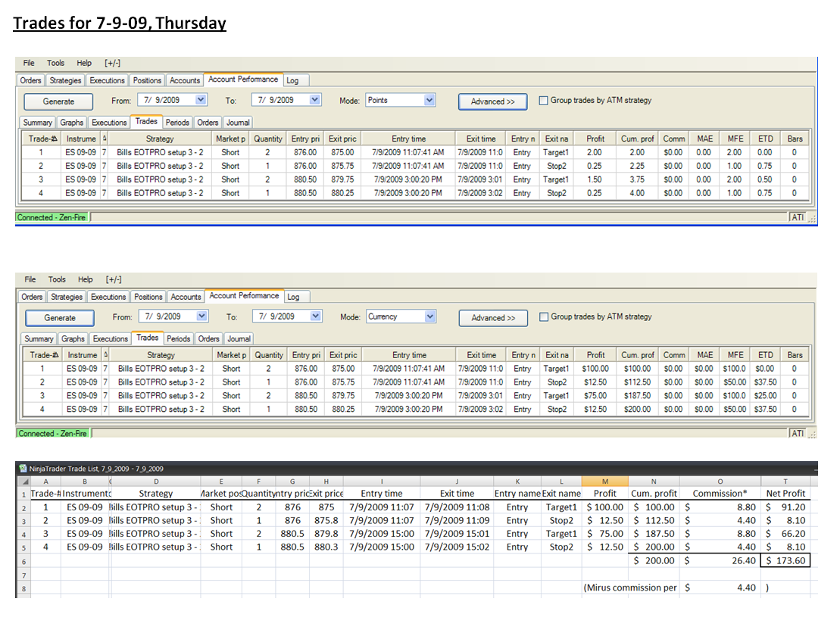
Task: Open Help menu in the top window
Action: [x=84, y=63]
